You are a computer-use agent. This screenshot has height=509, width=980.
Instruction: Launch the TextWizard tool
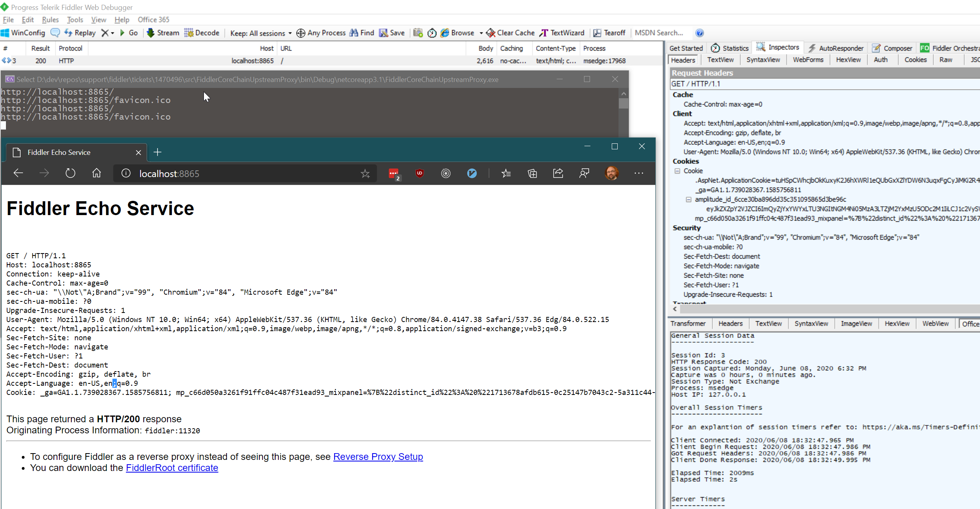562,33
